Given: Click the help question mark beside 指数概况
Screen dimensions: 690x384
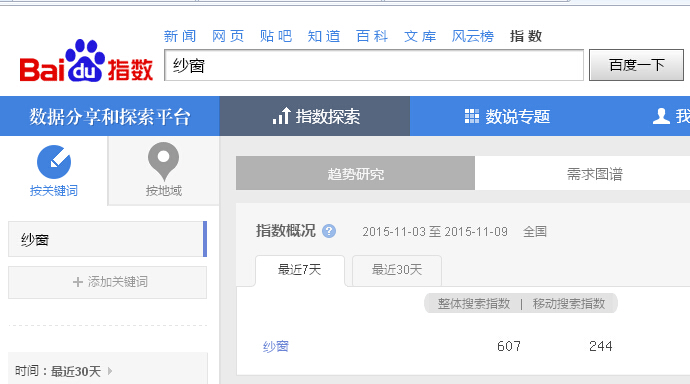Looking at the screenshot, I should click(329, 231).
